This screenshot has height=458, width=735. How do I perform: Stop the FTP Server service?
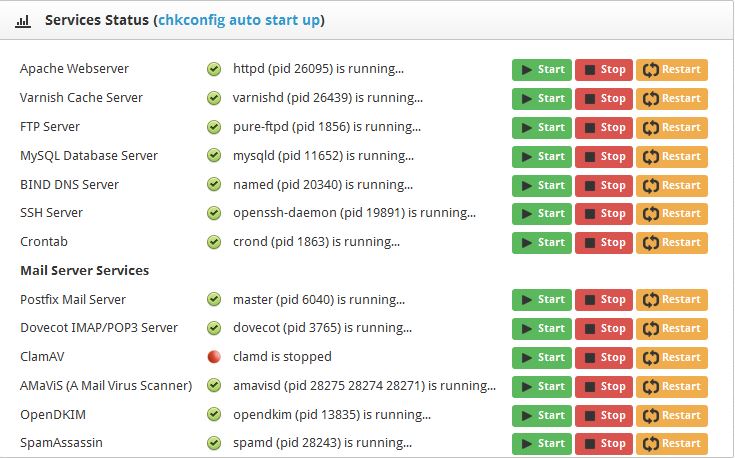[x=604, y=127]
